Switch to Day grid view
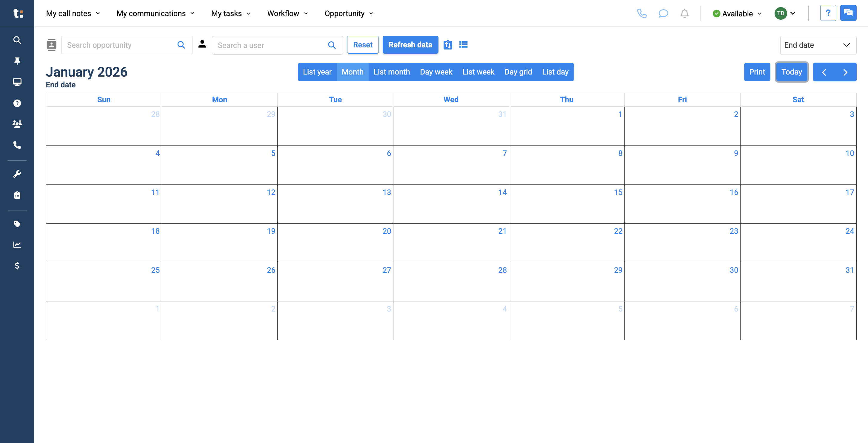 518,72
